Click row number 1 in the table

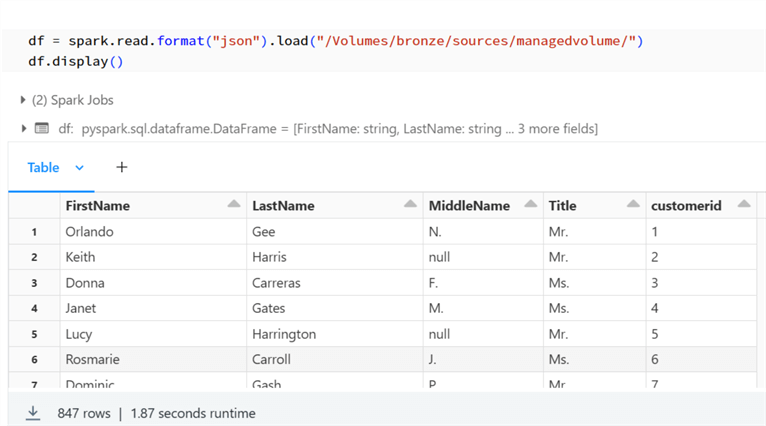tap(34, 232)
